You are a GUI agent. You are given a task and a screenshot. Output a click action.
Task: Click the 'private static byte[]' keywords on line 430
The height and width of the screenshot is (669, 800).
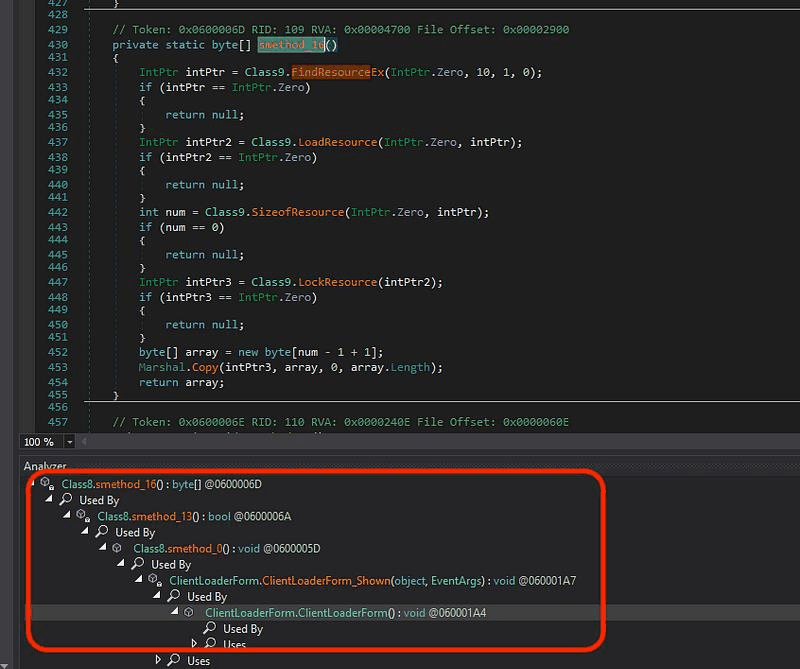[x=182, y=45]
